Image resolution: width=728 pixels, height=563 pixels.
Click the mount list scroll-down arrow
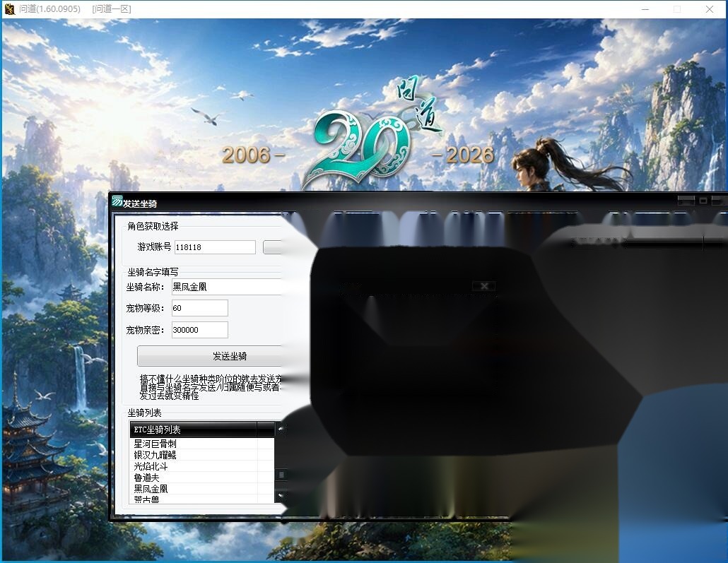coord(281,496)
